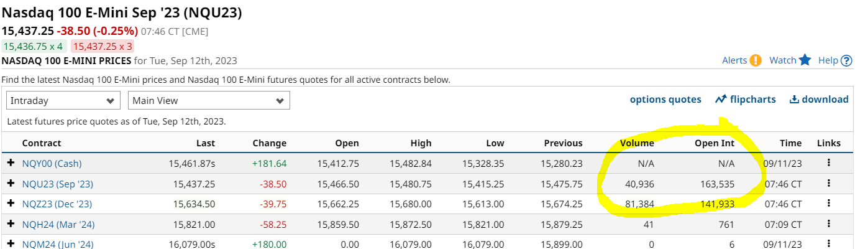Open links menu for NQZ23 row

coord(828,204)
